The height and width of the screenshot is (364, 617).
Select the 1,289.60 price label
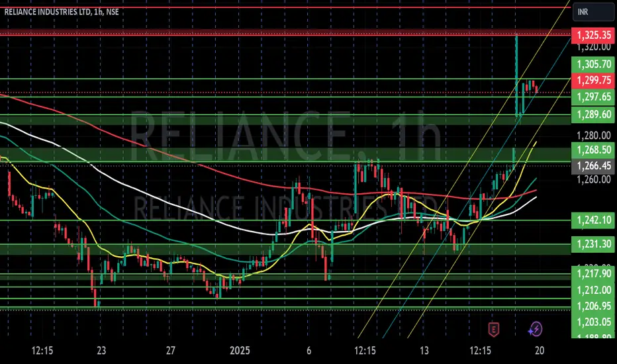click(x=593, y=114)
